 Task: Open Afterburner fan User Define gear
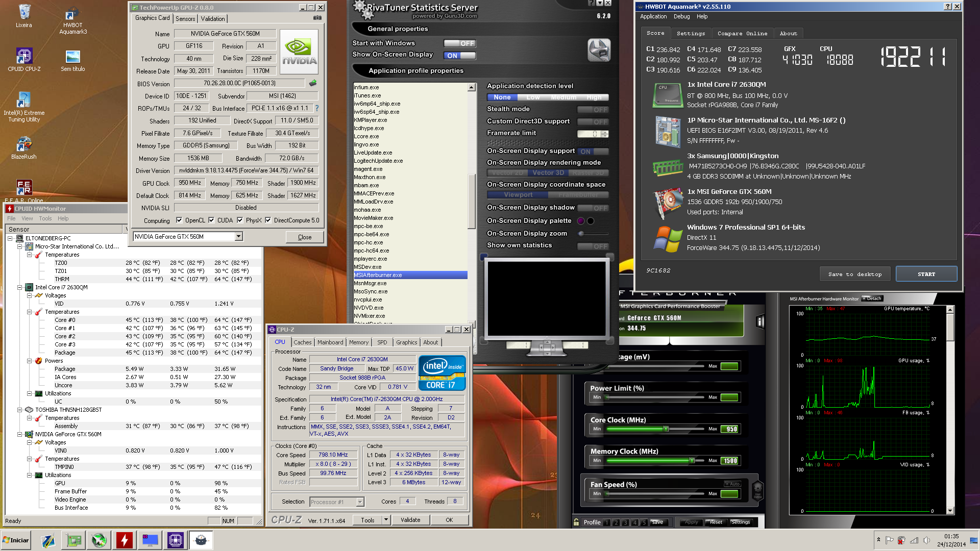pyautogui.click(x=758, y=490)
